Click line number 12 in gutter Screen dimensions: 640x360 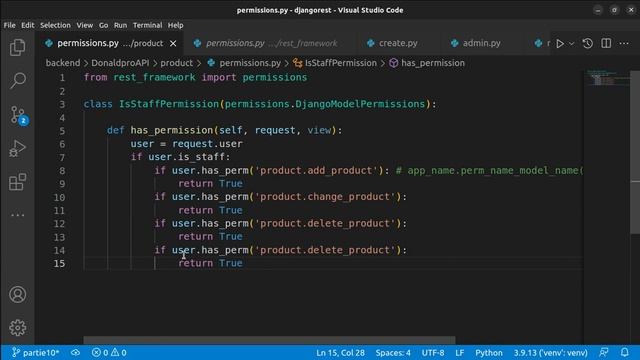(x=59, y=224)
